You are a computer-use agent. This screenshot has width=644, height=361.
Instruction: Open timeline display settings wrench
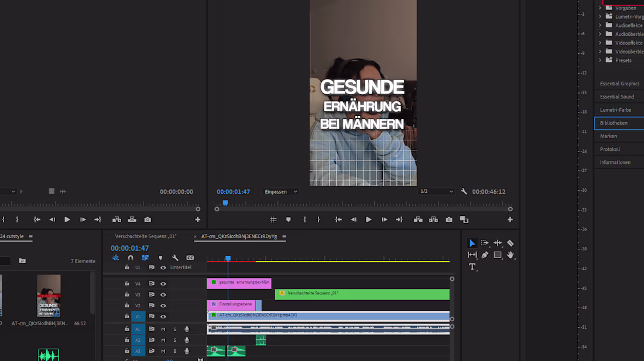(x=176, y=258)
